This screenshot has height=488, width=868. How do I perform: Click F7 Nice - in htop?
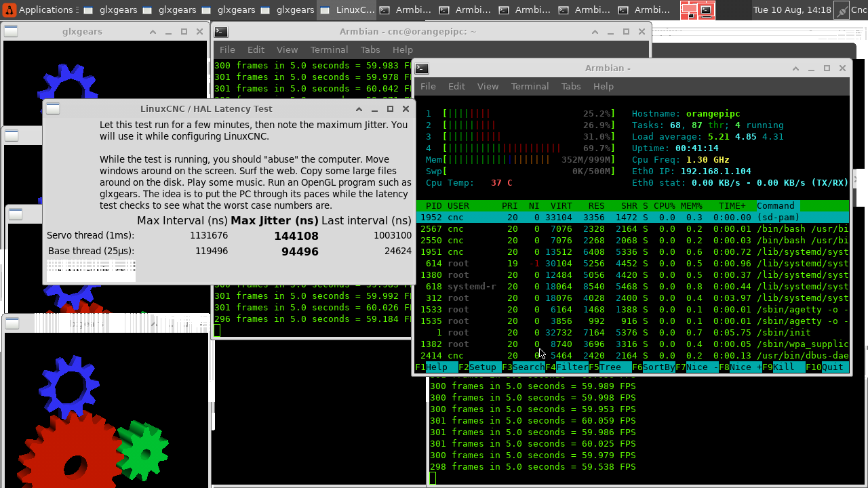(697, 367)
